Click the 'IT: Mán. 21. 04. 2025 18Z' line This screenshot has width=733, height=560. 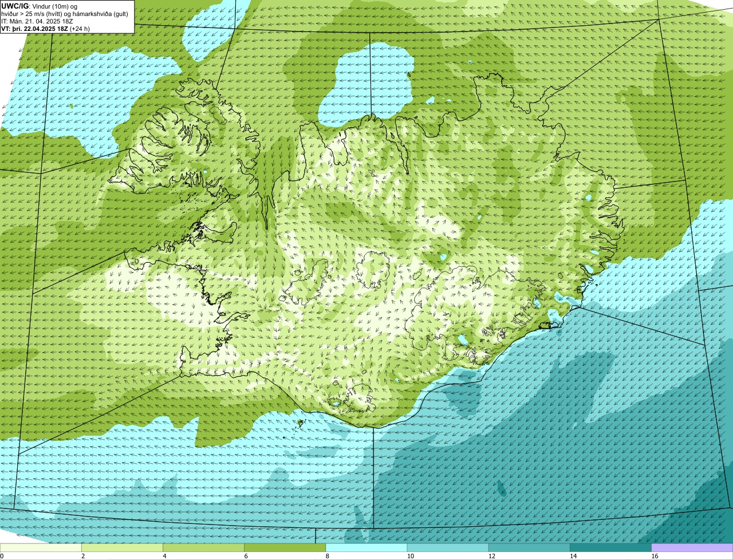pos(37,21)
